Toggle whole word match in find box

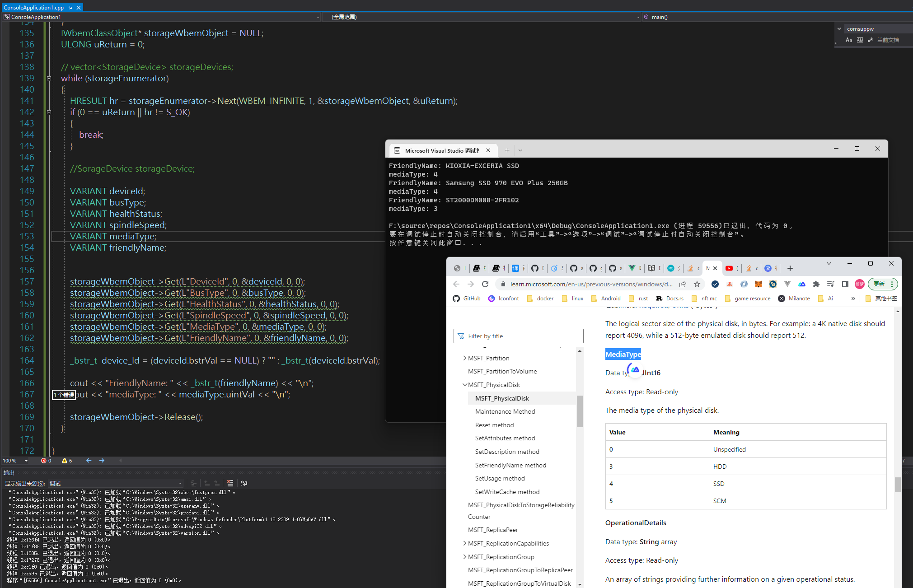860,40
